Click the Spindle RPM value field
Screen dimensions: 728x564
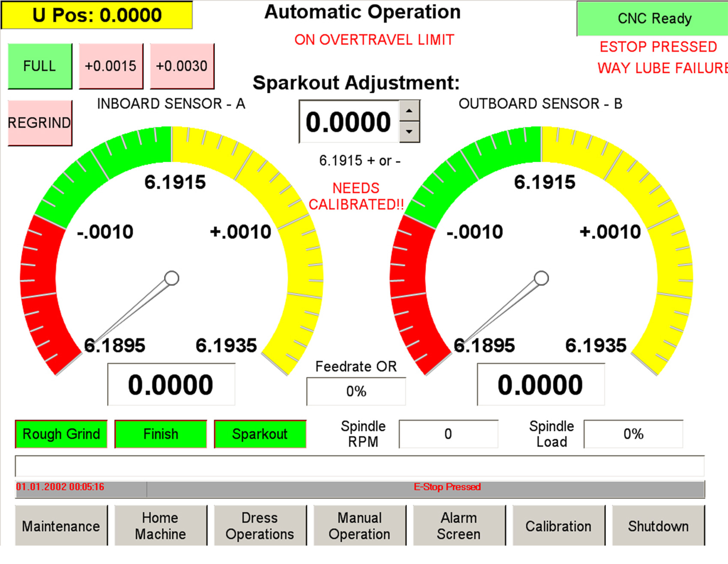point(448,434)
